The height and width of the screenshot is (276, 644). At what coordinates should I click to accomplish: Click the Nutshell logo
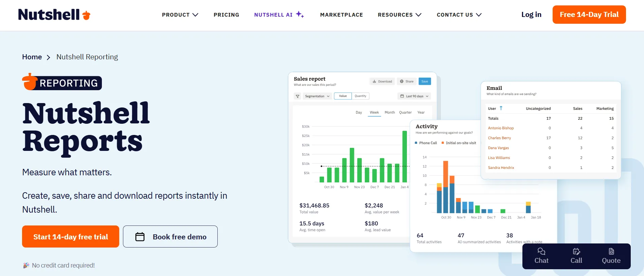54,15
